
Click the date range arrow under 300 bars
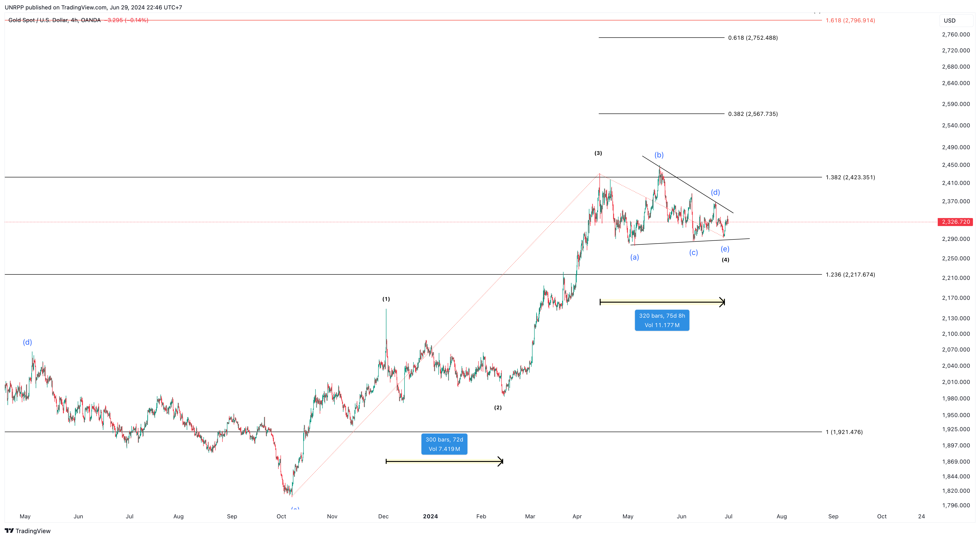coord(444,461)
